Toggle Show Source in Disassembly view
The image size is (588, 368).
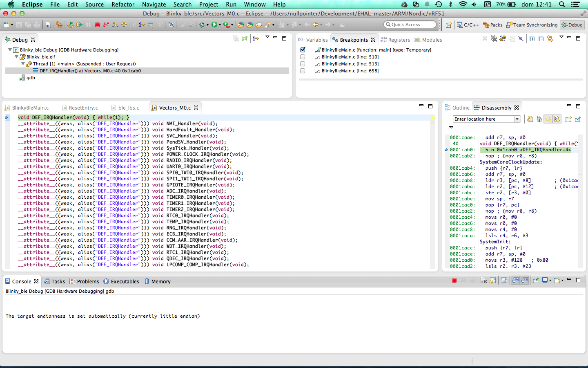pos(557,119)
